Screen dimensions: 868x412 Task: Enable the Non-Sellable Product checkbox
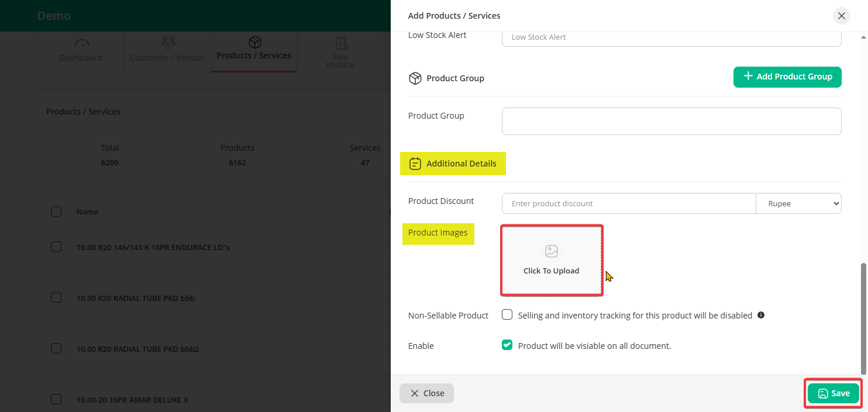507,315
